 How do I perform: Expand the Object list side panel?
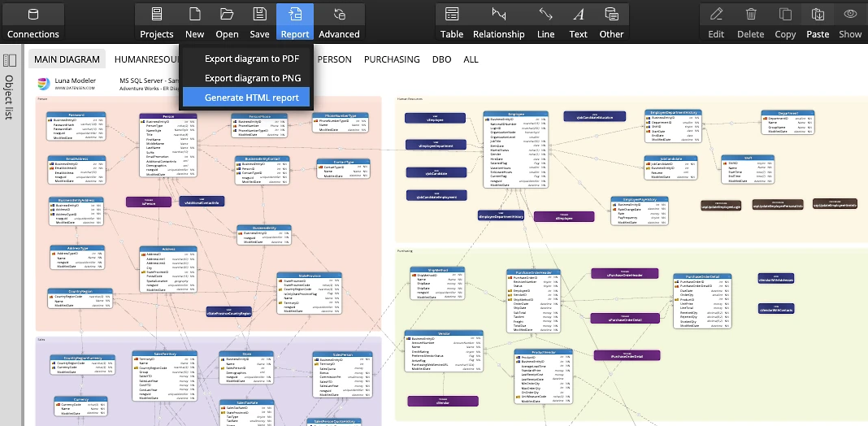click(10, 86)
